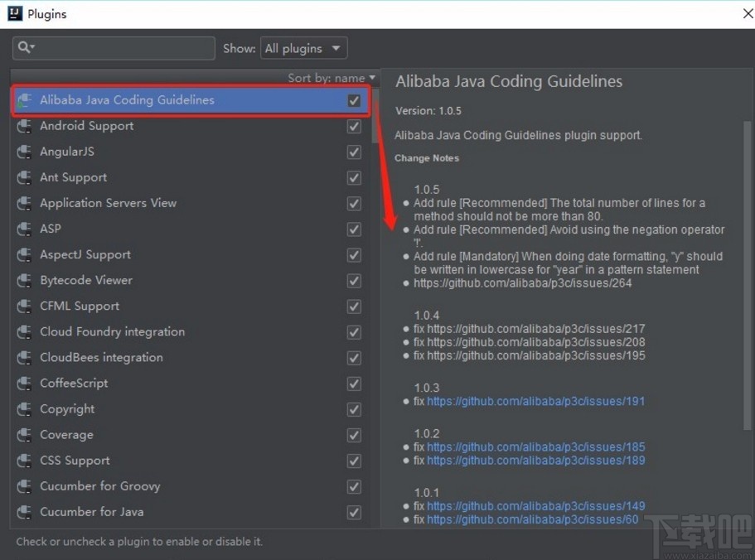Screen dimensions: 755x560
Task: Click the Bytecode Viewer plugin icon
Action: (25, 280)
